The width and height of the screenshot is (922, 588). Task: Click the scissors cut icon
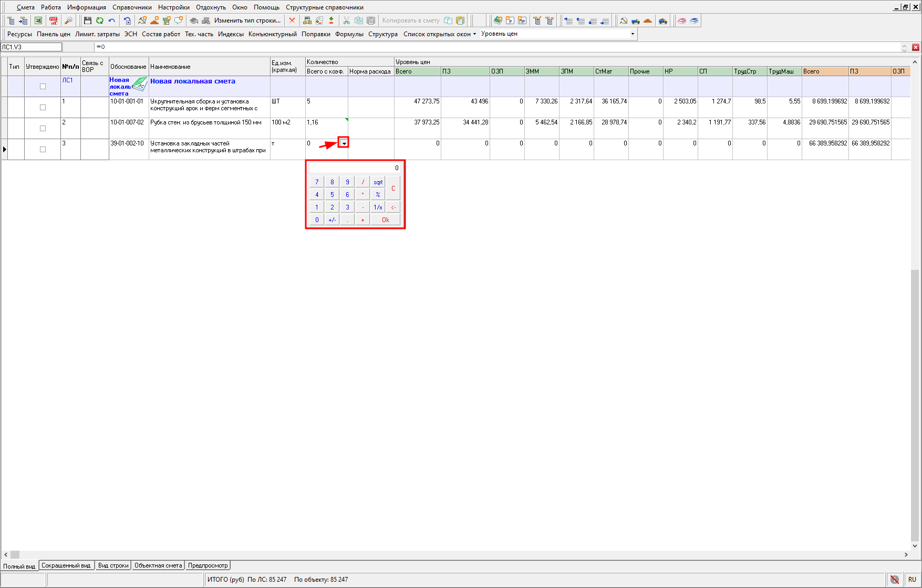tap(346, 20)
